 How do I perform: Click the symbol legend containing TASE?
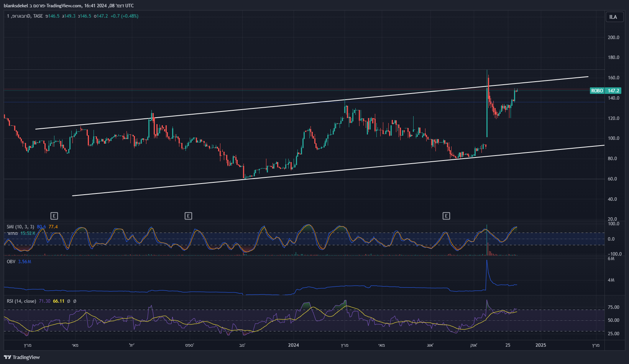25,16
